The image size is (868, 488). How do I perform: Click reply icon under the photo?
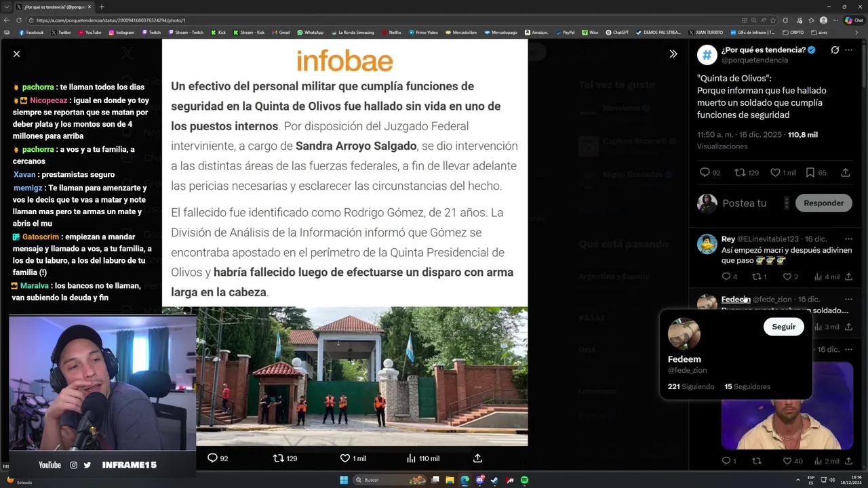[x=212, y=458]
